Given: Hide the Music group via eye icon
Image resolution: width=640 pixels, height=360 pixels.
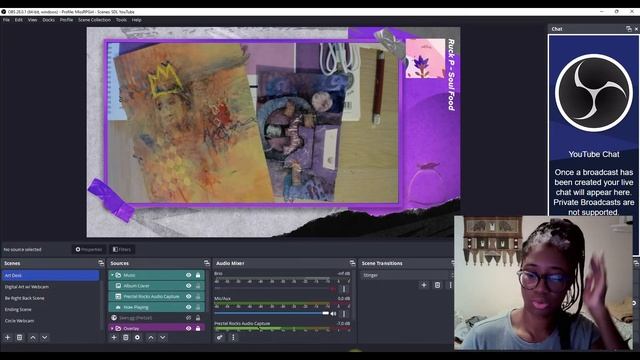Looking at the screenshot, I should coord(189,275).
